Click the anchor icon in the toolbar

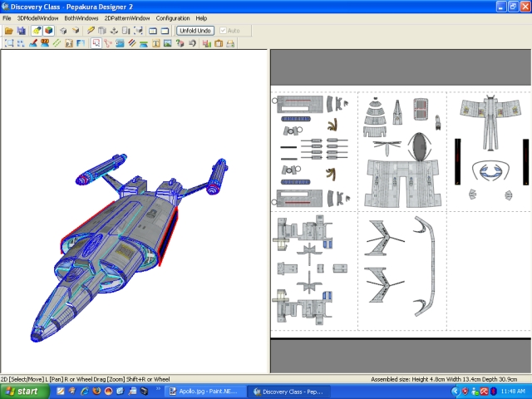114,31
